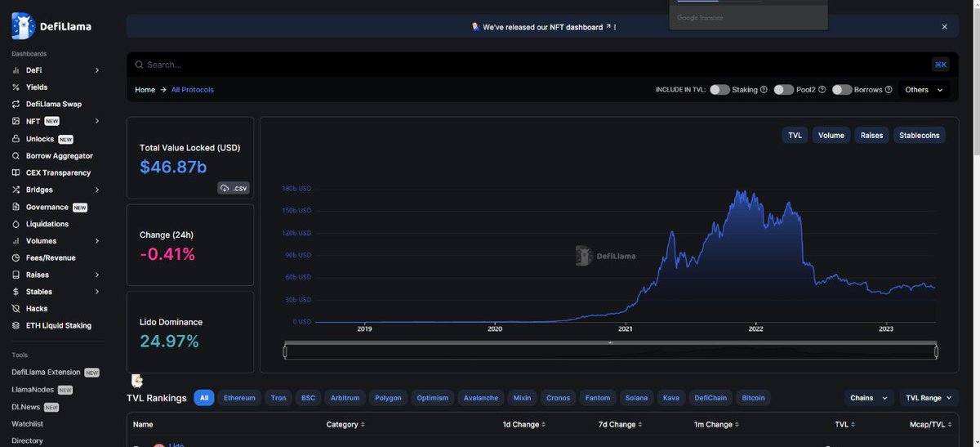
Task: Click the search magnifier icon
Action: click(x=139, y=65)
